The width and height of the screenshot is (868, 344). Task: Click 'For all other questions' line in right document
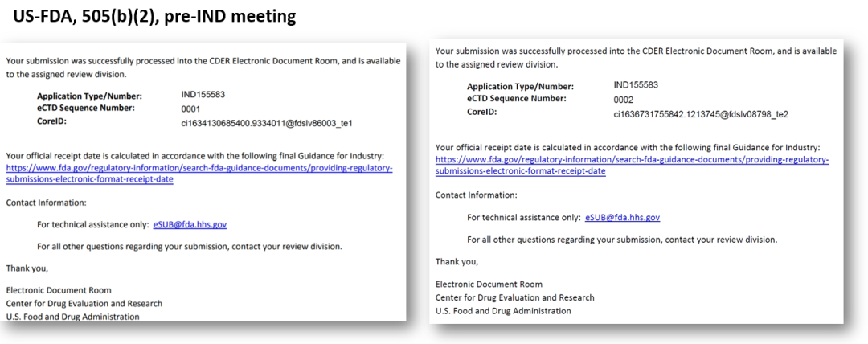(x=623, y=240)
